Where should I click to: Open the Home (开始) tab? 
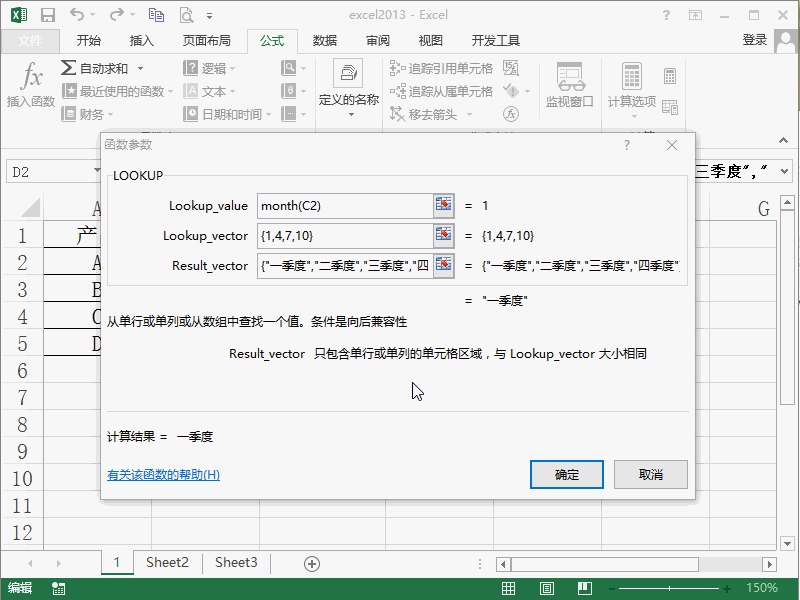pyautogui.click(x=89, y=40)
